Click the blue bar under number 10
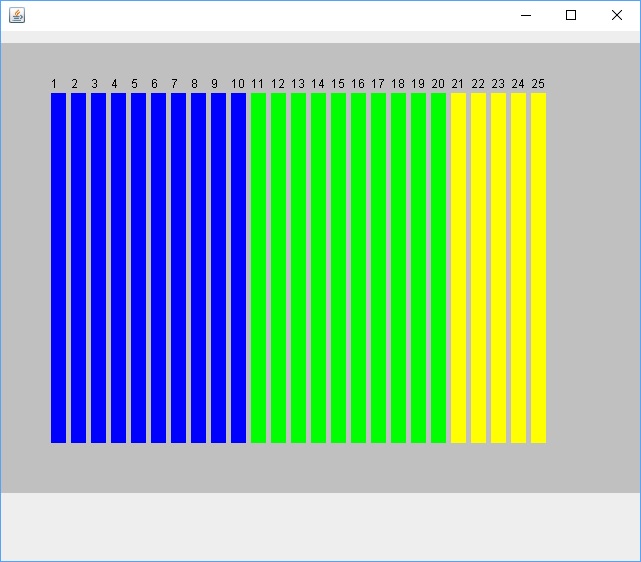Viewport: 641px width, 562px height. click(x=238, y=267)
